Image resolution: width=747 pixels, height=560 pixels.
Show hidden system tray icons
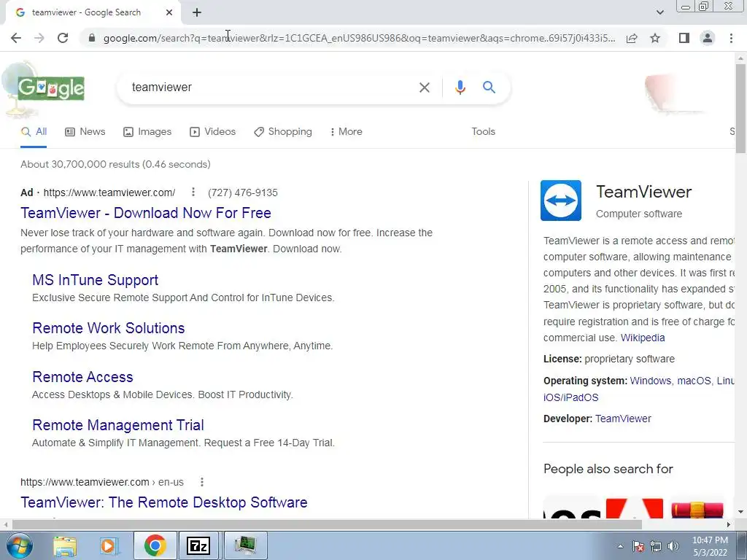coord(620,547)
